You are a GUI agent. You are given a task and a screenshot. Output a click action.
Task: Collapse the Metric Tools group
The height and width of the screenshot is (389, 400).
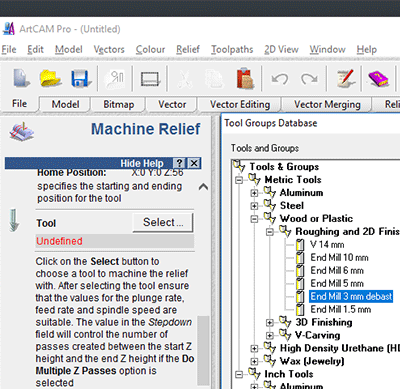239,180
